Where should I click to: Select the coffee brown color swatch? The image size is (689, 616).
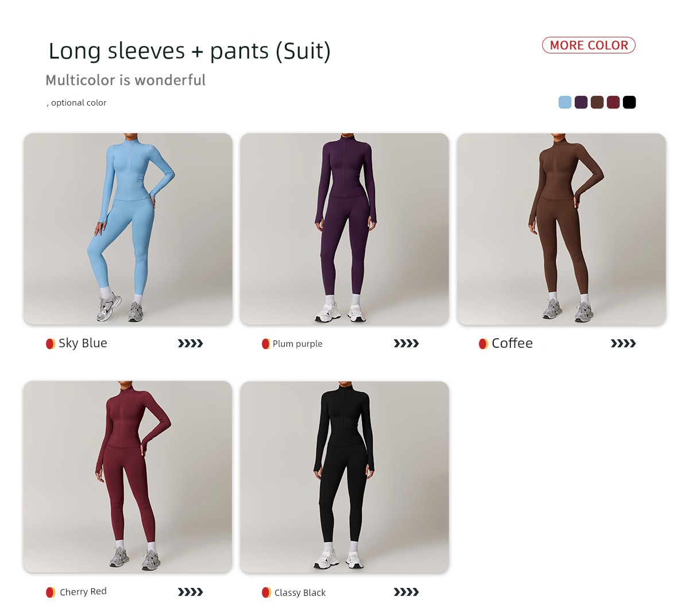tap(597, 102)
